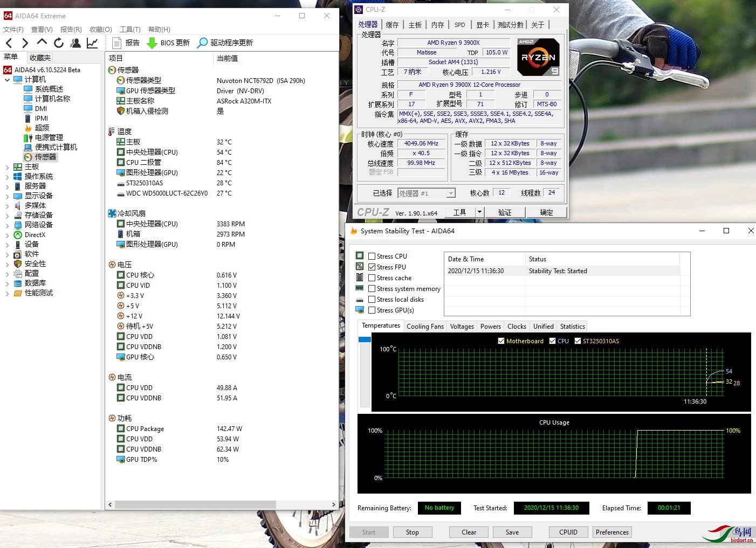
Task: Open Preferences in the stability test window
Action: click(x=612, y=532)
